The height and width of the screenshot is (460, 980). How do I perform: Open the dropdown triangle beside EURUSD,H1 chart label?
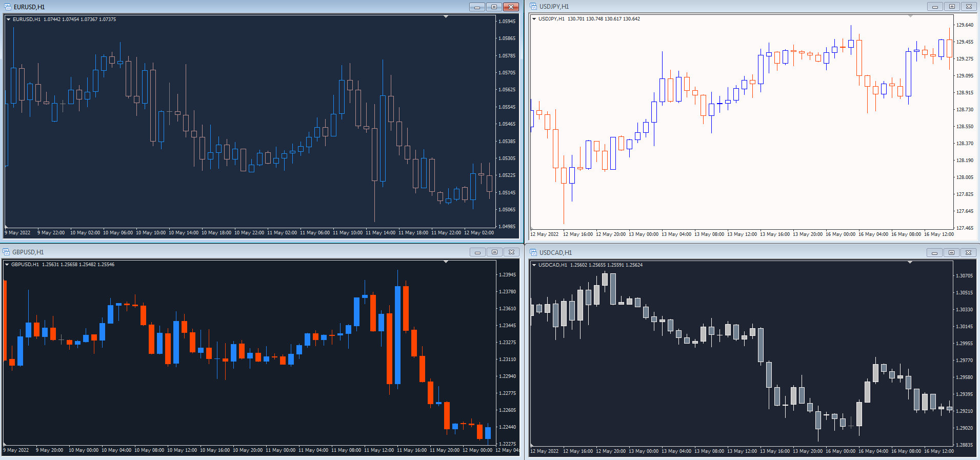click(x=9, y=19)
